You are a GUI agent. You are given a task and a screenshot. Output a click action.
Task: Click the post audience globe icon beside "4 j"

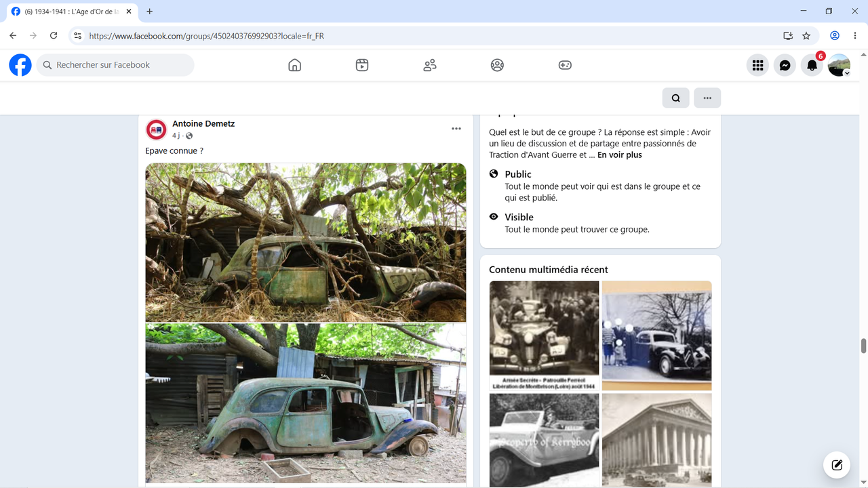[x=189, y=136]
